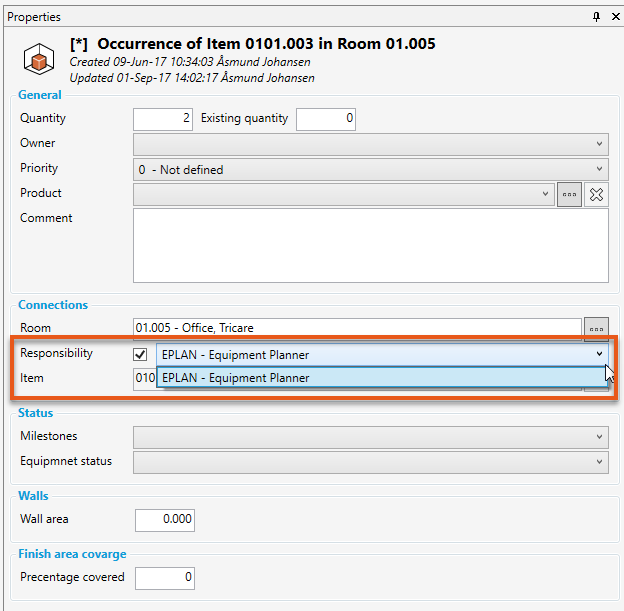Open the Product browse ellipsis button
Image resolution: width=624 pixels, height=611 pixels.
569,195
